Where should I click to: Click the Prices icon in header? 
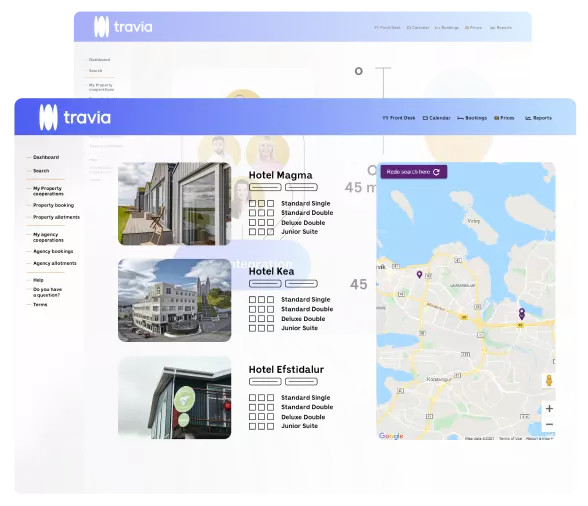[496, 118]
